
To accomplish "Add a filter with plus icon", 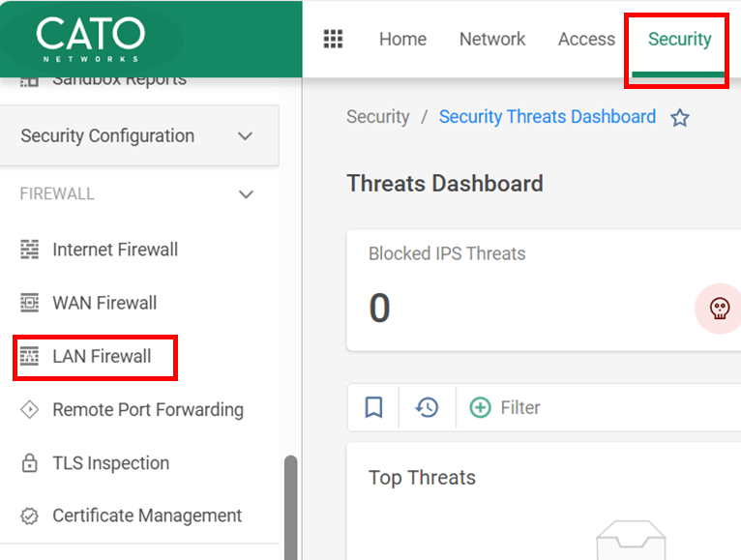I will pyautogui.click(x=480, y=407).
